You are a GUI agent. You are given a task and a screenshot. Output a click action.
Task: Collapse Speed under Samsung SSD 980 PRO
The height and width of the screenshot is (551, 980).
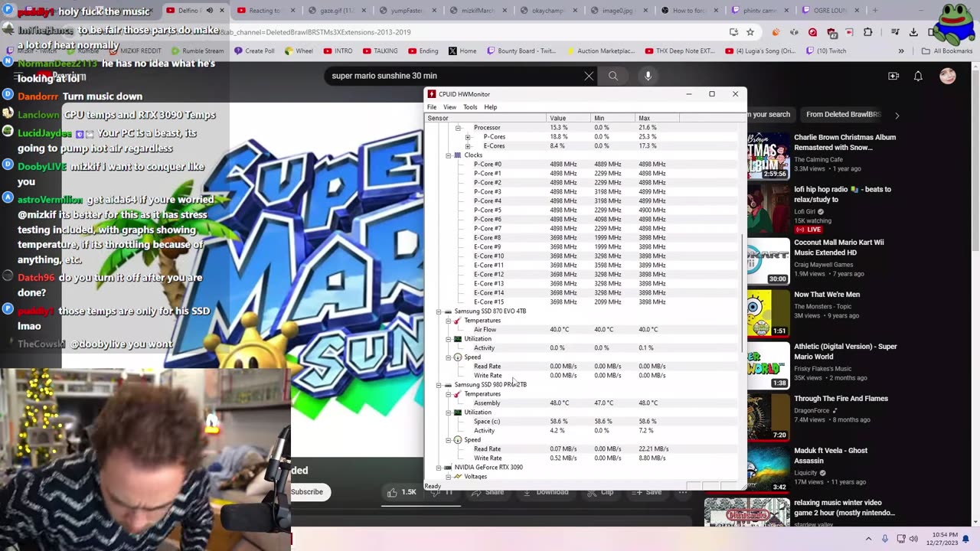pos(448,440)
